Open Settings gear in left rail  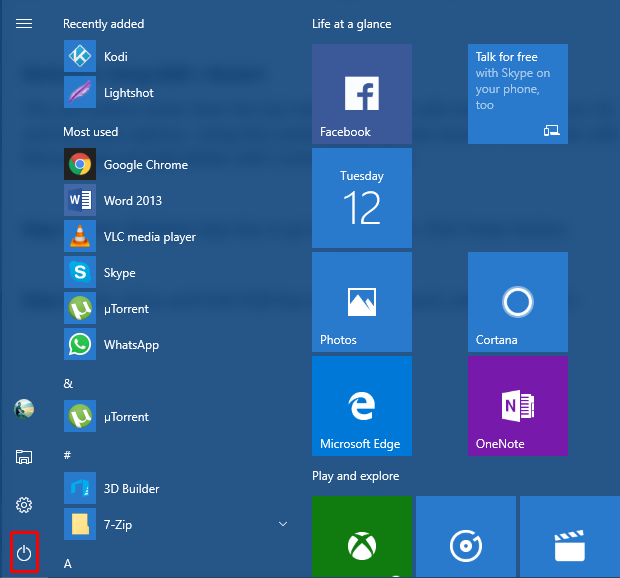point(24,505)
